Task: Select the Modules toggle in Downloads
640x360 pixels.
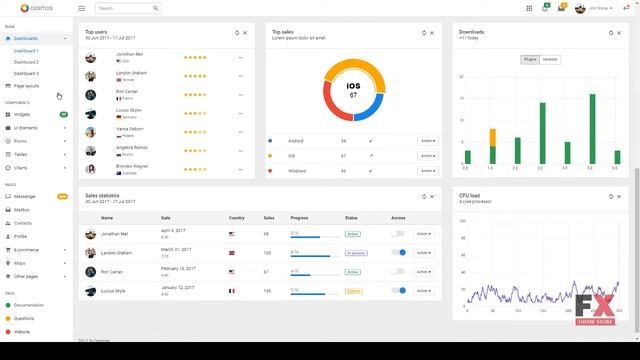Action: (x=550, y=60)
